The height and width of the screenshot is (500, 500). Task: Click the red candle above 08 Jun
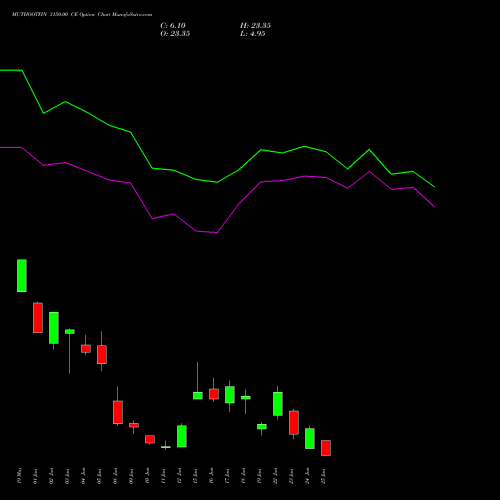coord(118,412)
